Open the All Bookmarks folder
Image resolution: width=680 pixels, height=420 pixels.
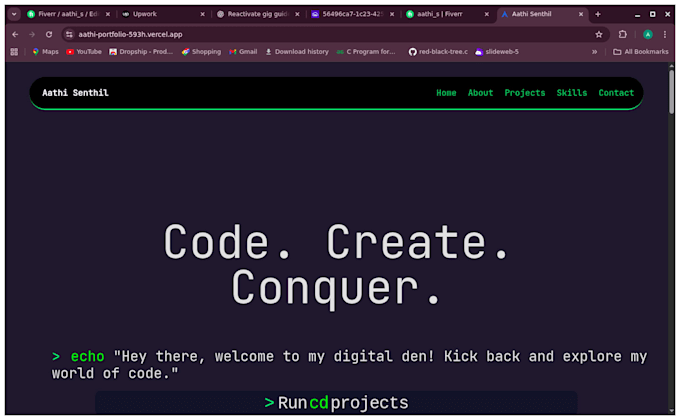[x=641, y=52]
